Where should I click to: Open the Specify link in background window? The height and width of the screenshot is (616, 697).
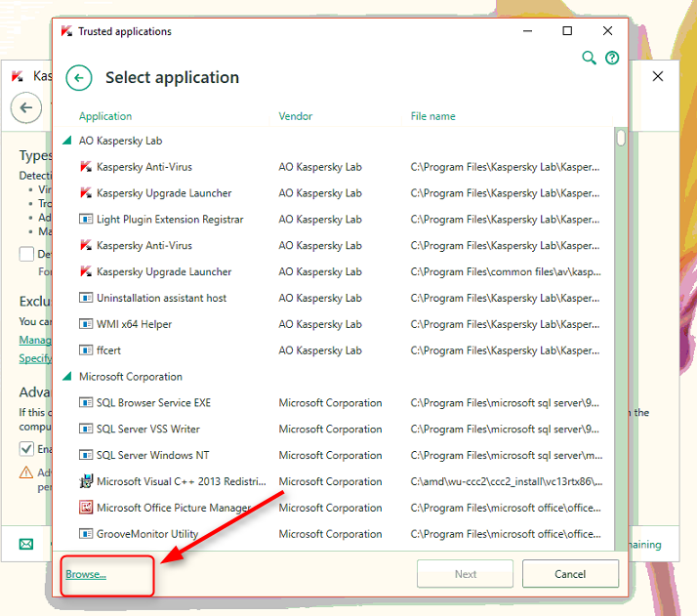pos(35,358)
